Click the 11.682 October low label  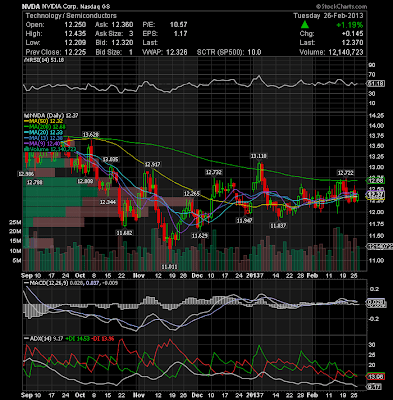point(124,233)
